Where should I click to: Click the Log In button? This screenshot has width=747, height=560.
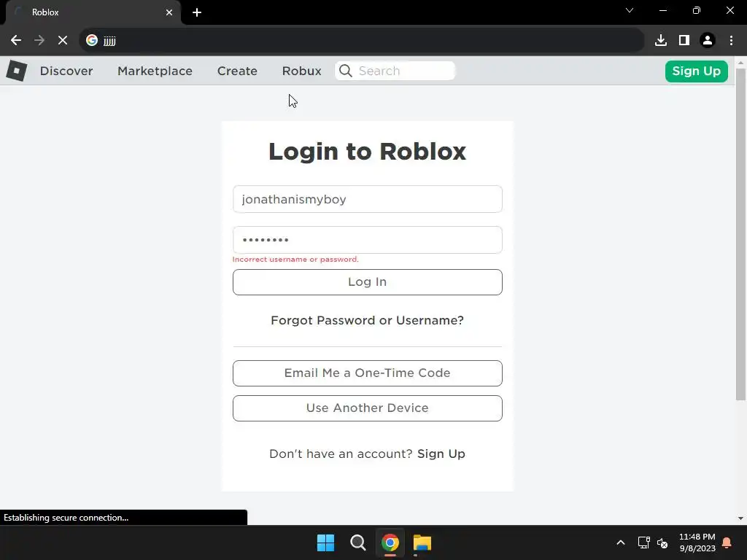[x=368, y=282]
